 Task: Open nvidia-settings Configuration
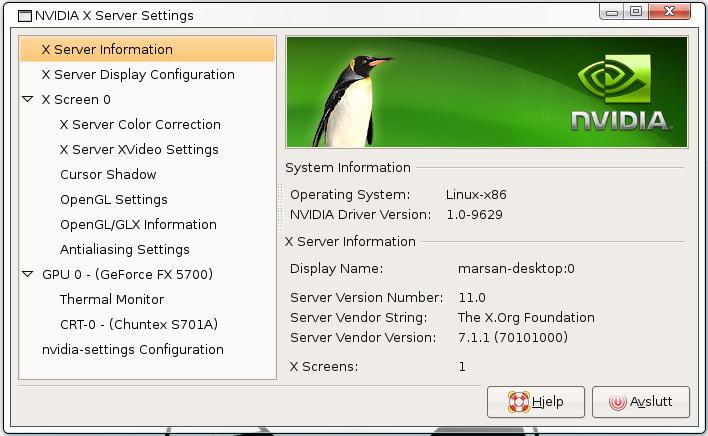pyautogui.click(x=133, y=349)
